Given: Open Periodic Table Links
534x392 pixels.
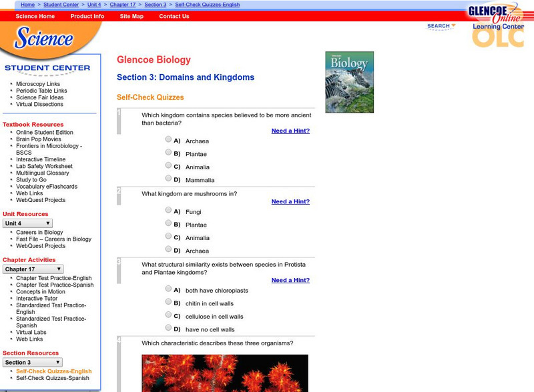Looking at the screenshot, I should pos(41,91).
